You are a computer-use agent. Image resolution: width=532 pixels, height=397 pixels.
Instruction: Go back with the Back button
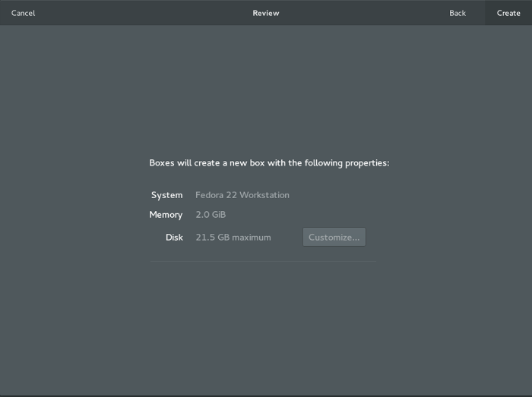point(458,13)
